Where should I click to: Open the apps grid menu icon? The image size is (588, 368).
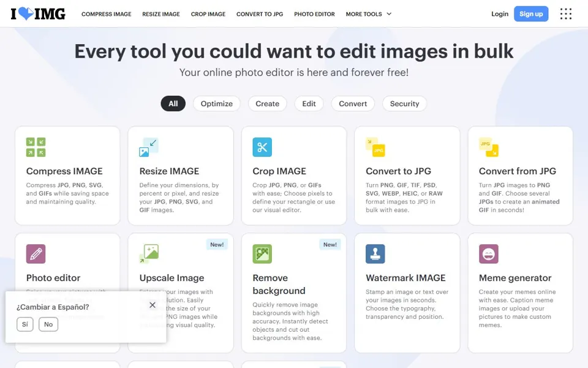click(566, 14)
